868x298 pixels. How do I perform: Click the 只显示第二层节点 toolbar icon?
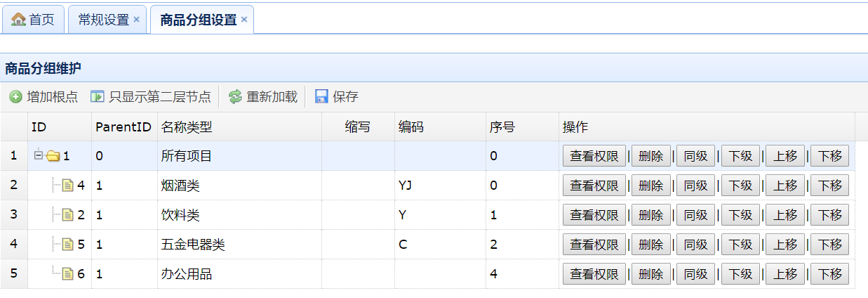98,97
